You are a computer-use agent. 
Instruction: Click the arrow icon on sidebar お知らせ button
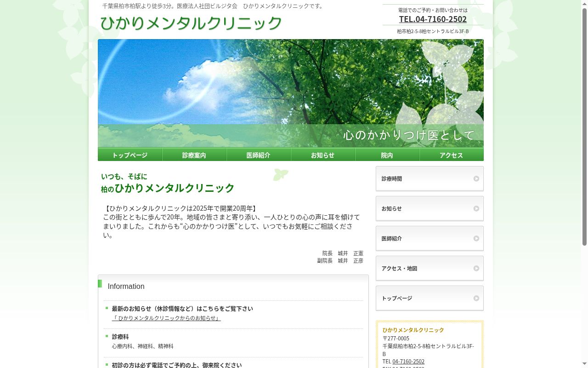click(476, 209)
